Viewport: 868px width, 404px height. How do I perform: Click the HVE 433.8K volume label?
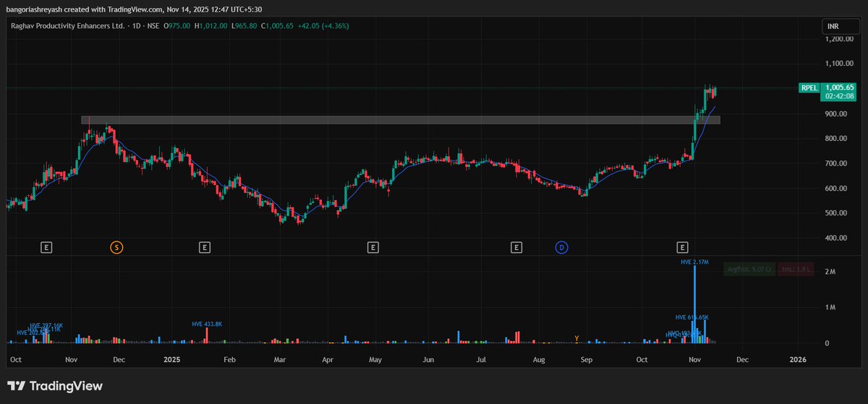pos(207,324)
